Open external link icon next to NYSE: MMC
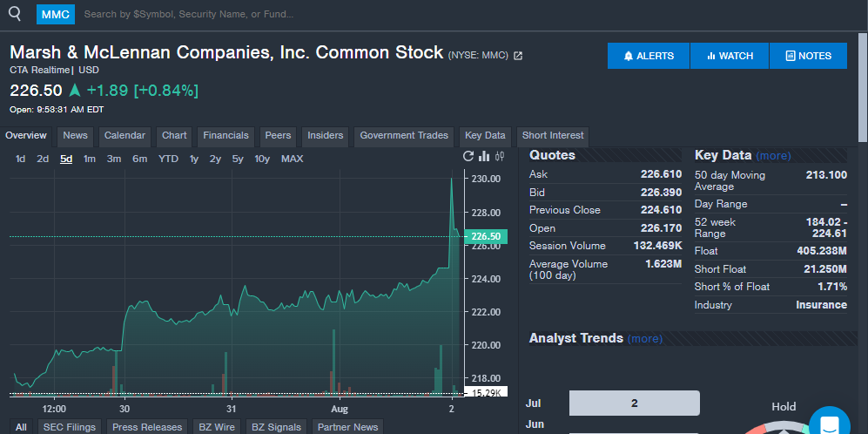Image resolution: width=868 pixels, height=434 pixels. (518, 56)
